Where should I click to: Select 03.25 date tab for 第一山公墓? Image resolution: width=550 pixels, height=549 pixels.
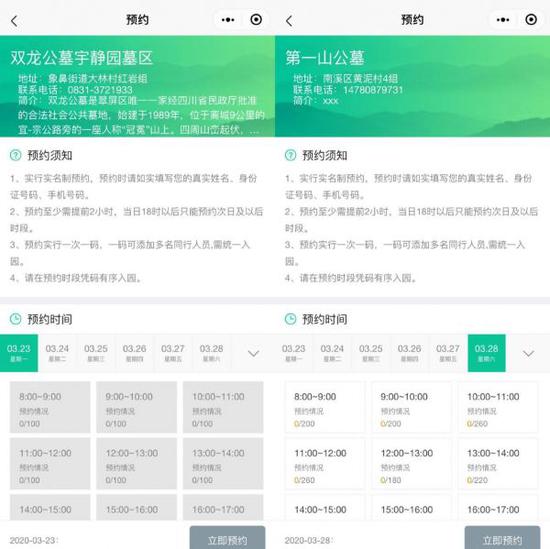(371, 353)
